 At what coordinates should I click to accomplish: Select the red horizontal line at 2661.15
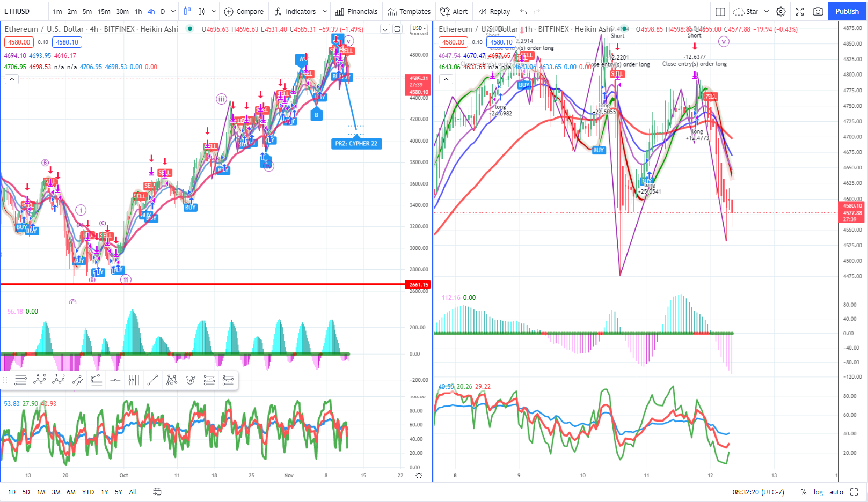pyautogui.click(x=202, y=284)
